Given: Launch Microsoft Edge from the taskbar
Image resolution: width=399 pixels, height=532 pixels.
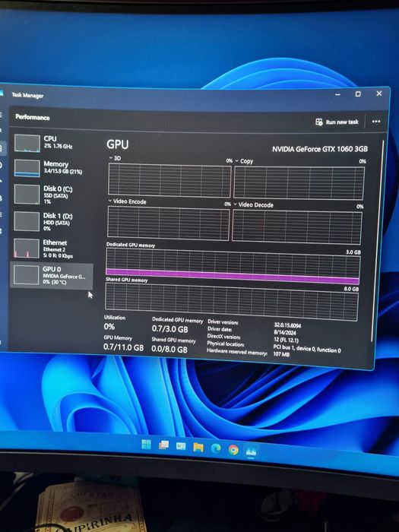Looking at the screenshot, I should coord(216,448).
